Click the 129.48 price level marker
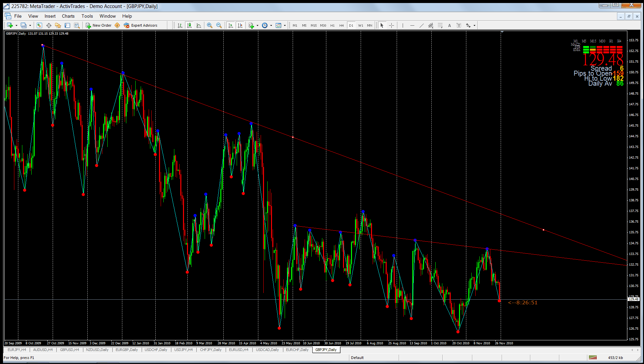 tap(633, 299)
